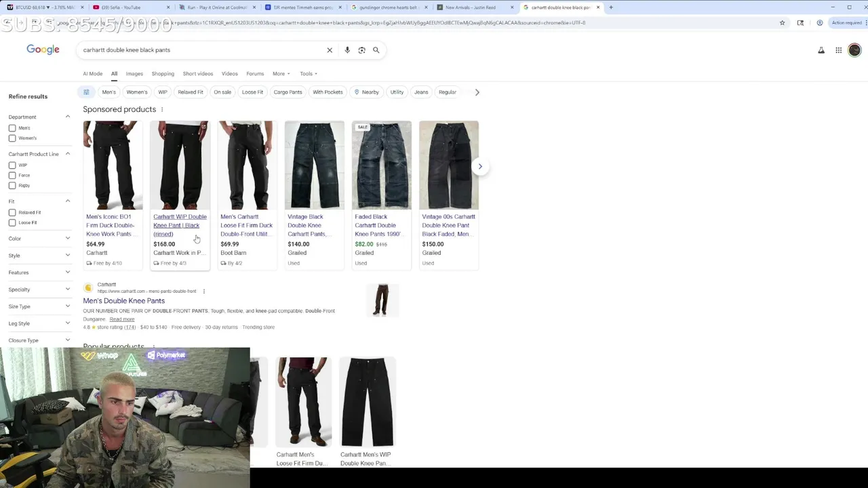Open the Google account profile avatar
This screenshot has width=868, height=488.
pos(854,50)
